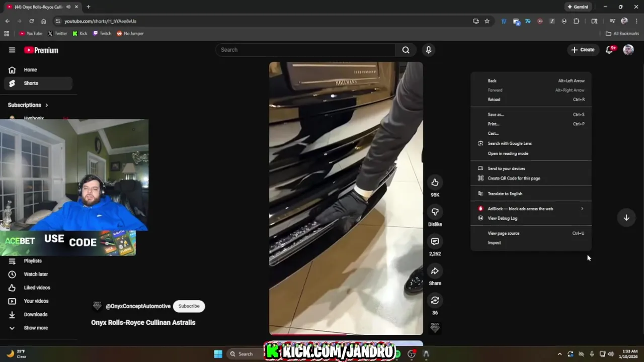Screen dimensions: 644x362
Task: Expand the AdBlock submenu
Action: pos(531,209)
